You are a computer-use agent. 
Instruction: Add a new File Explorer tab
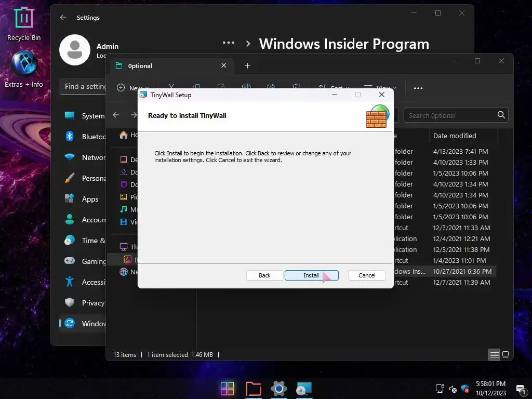click(x=248, y=66)
